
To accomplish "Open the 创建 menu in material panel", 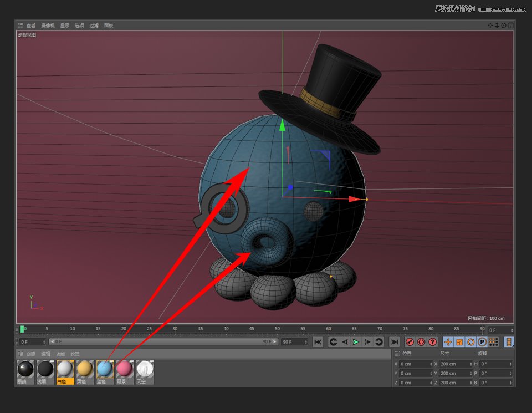I will tap(31, 354).
